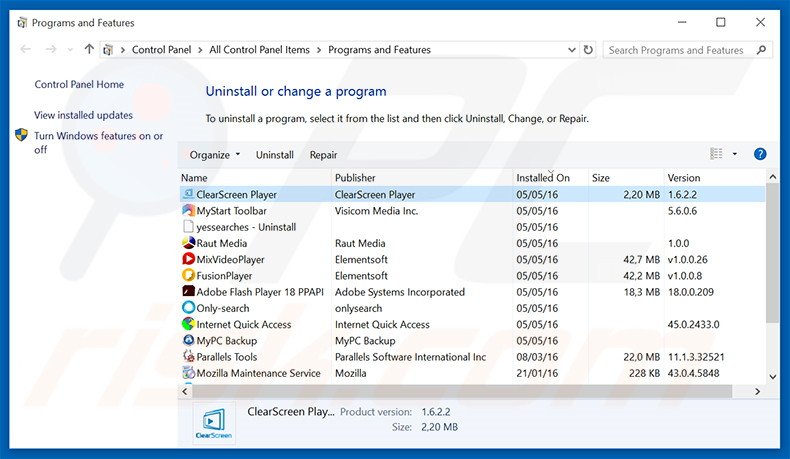Select the Internet Quick Access name

click(x=244, y=324)
